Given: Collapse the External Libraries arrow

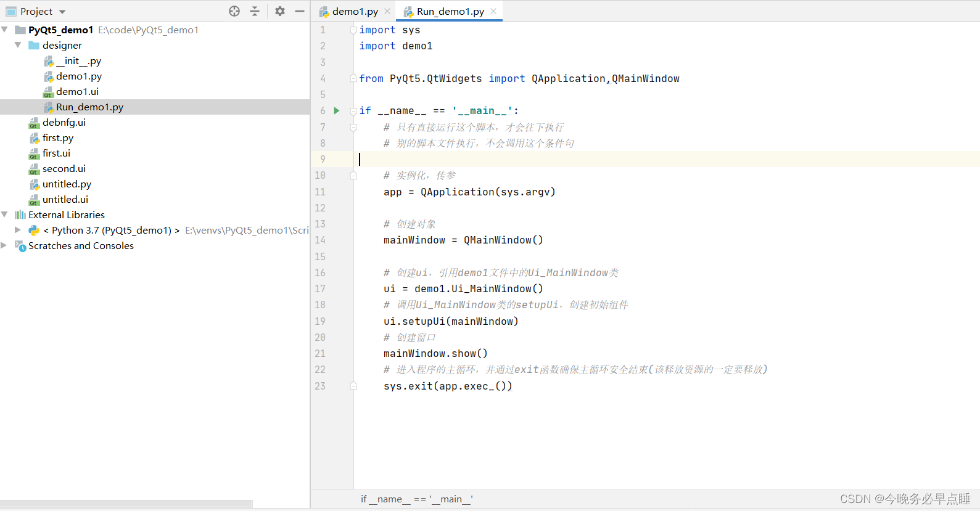Looking at the screenshot, I should 5,215.
